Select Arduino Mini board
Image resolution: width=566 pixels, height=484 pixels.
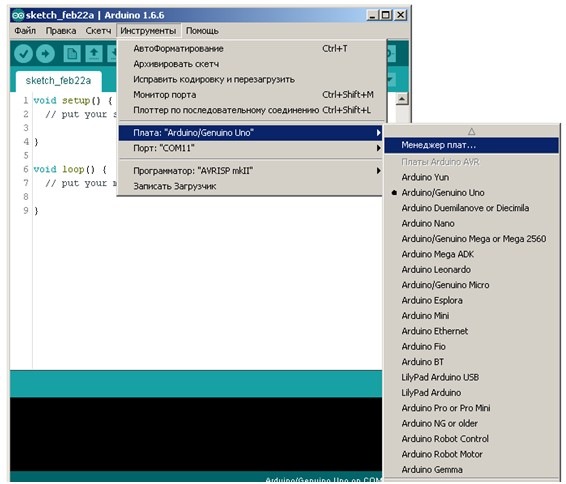point(471,316)
